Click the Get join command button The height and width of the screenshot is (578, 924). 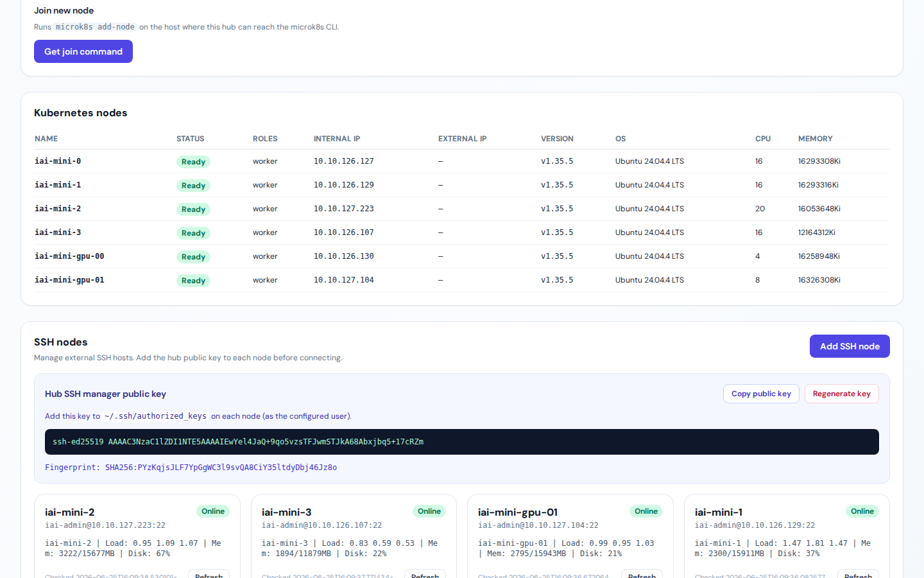point(83,51)
